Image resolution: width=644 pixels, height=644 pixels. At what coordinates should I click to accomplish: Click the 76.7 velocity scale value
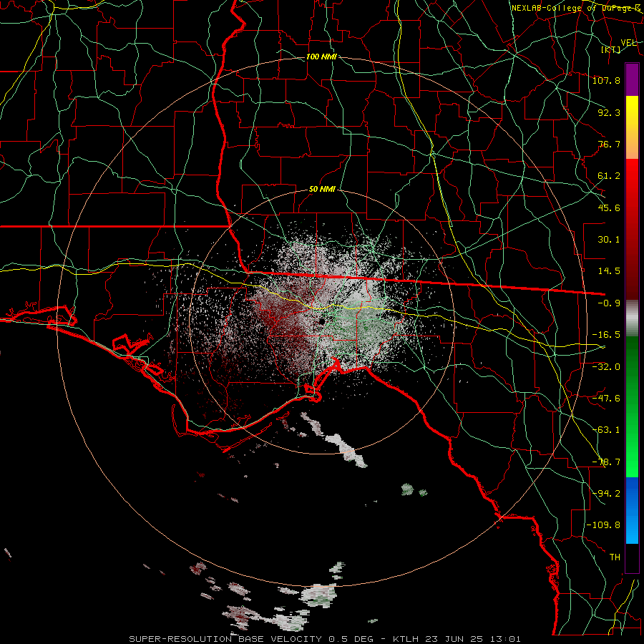click(609, 144)
